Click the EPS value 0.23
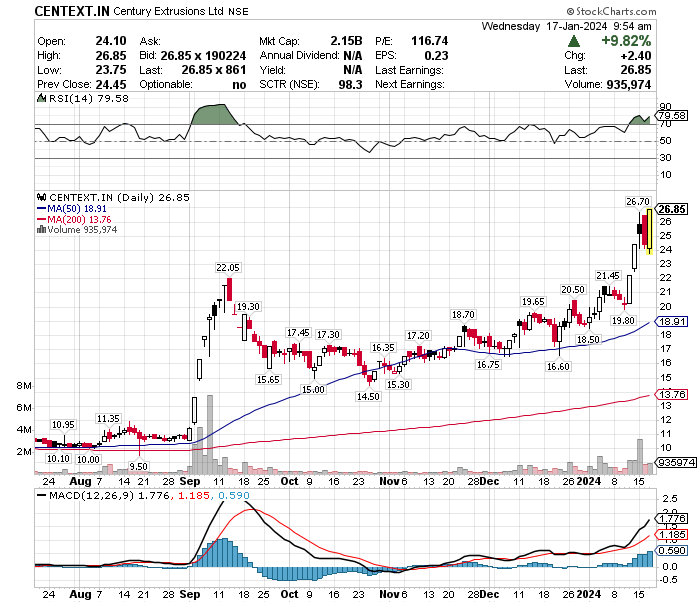The height and width of the screenshot is (603, 700). point(436,56)
